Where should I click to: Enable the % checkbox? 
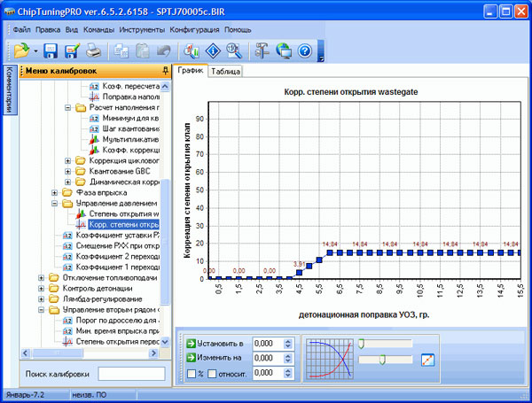point(192,375)
